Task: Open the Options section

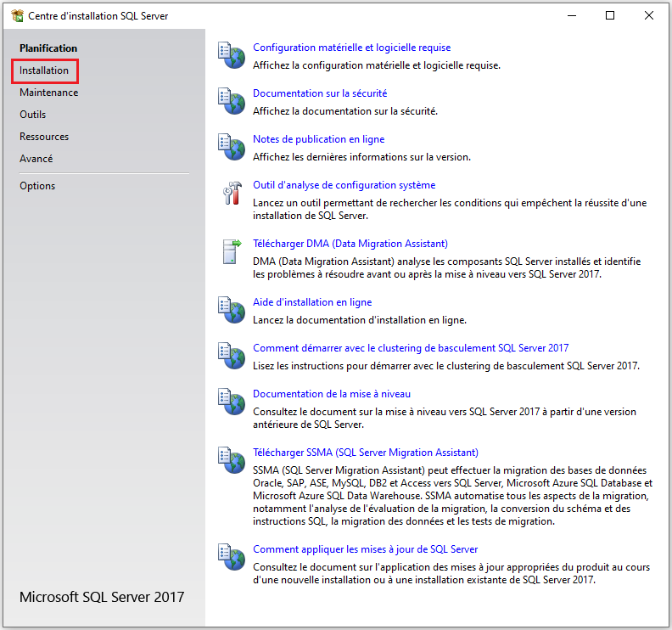Action: [37, 186]
